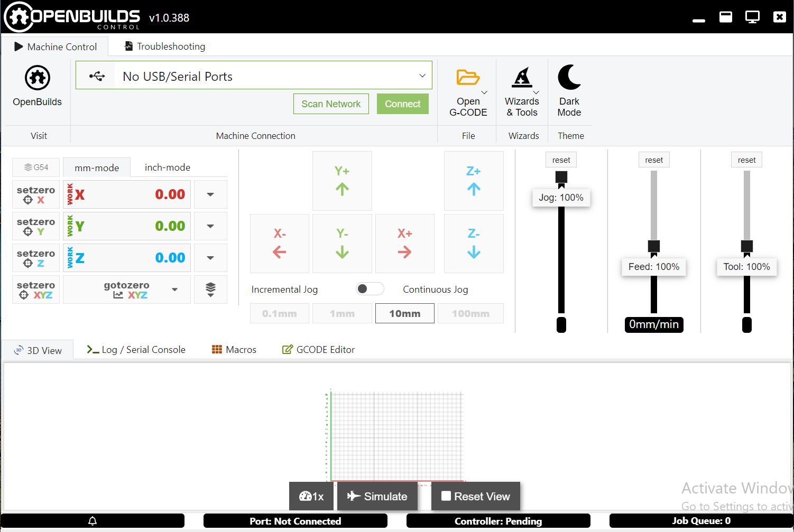Screen dimensions: 794x532
Task: Click the notification bell icon
Action: pos(93,521)
